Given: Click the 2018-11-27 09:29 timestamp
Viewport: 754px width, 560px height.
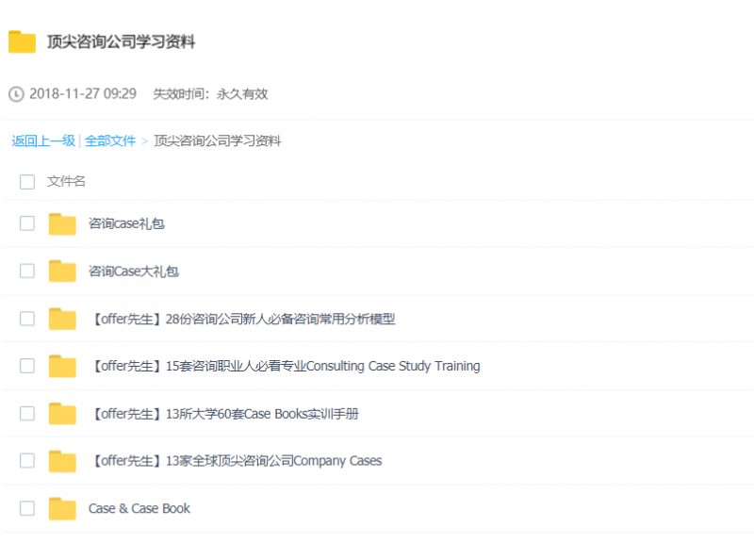Looking at the screenshot, I should pos(83,94).
